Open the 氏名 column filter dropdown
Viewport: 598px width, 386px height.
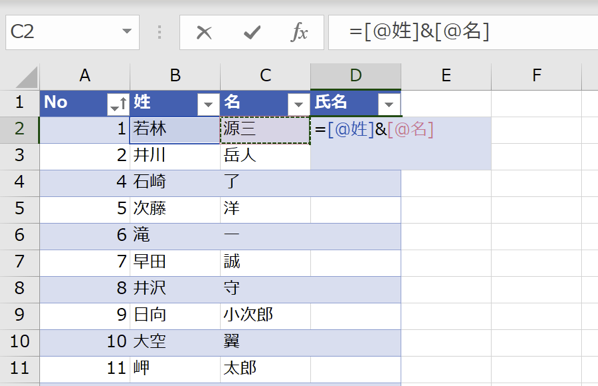(x=389, y=104)
